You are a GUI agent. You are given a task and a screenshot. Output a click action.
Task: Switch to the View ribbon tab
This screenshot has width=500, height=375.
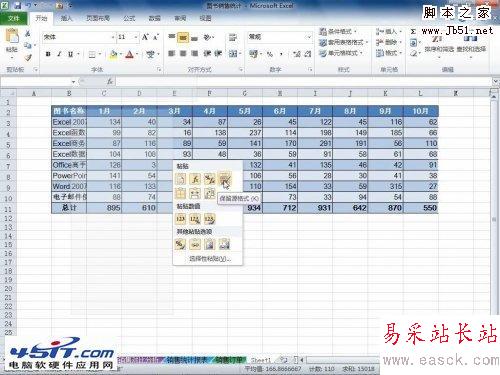click(x=205, y=18)
